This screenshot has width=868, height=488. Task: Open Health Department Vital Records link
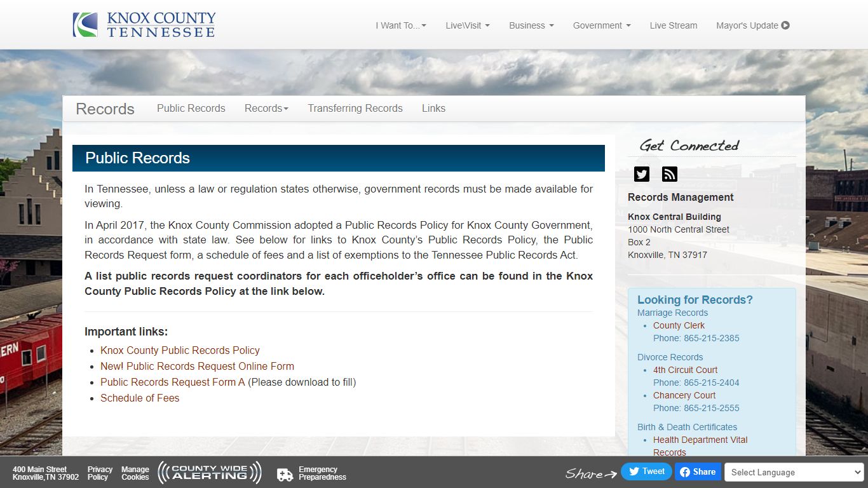(x=700, y=446)
